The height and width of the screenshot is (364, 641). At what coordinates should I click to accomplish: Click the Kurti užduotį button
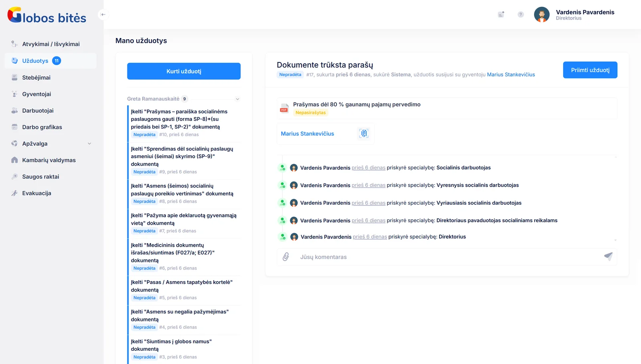184,71
